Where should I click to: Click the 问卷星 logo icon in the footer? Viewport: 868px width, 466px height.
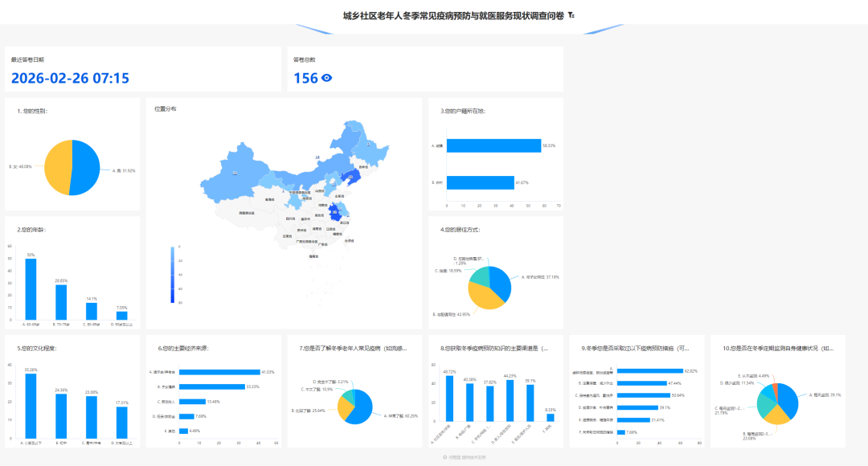point(444,456)
